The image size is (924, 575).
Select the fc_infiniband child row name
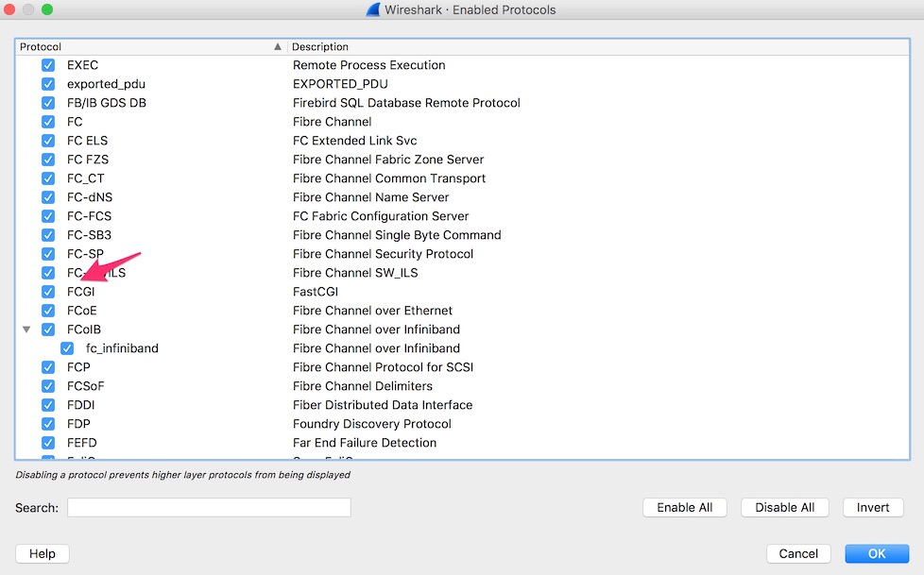[x=122, y=348]
